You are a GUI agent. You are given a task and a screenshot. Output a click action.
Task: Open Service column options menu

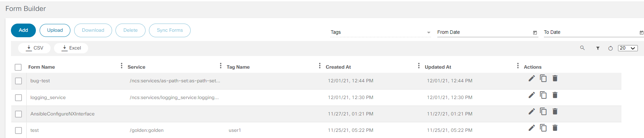220,66
